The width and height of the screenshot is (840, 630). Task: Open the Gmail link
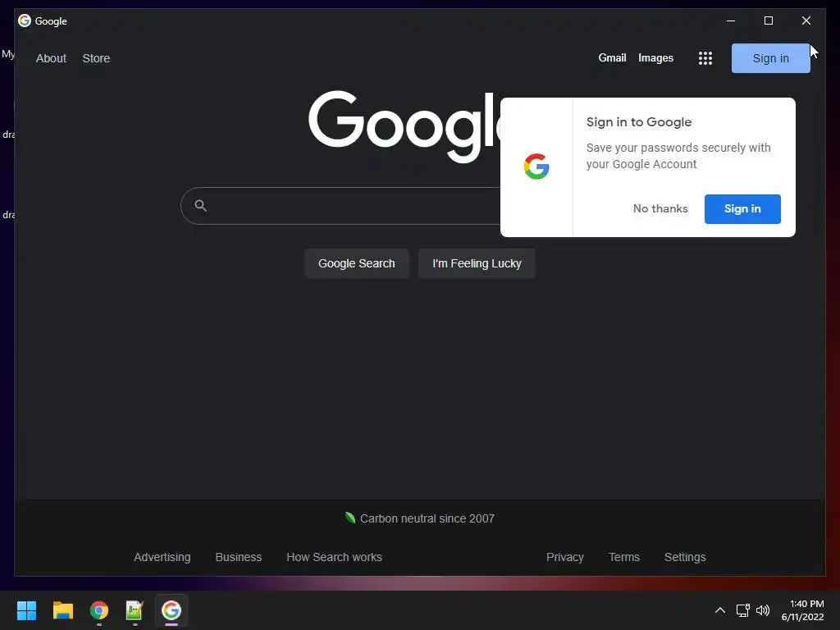point(612,58)
